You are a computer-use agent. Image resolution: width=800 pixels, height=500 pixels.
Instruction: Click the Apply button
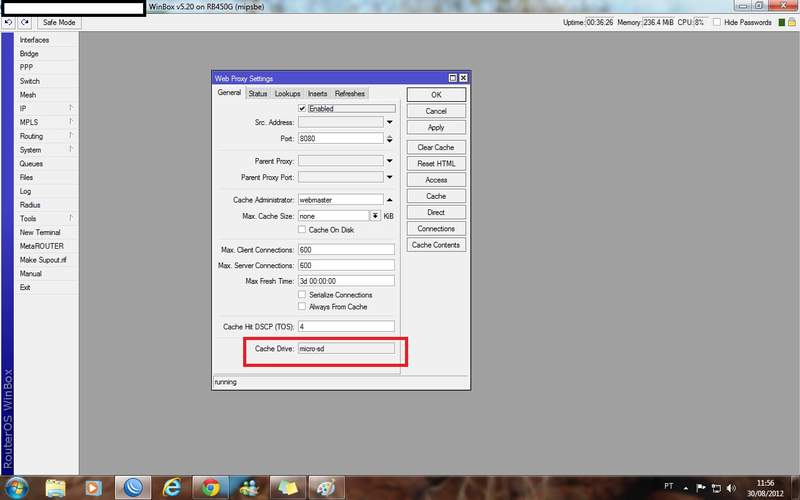coord(436,128)
